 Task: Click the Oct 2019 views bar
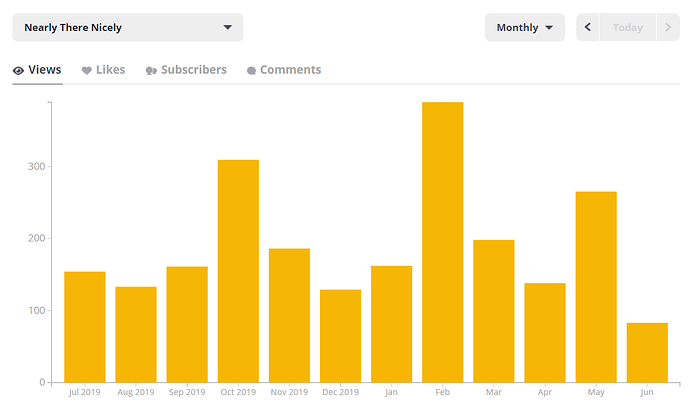(x=238, y=271)
